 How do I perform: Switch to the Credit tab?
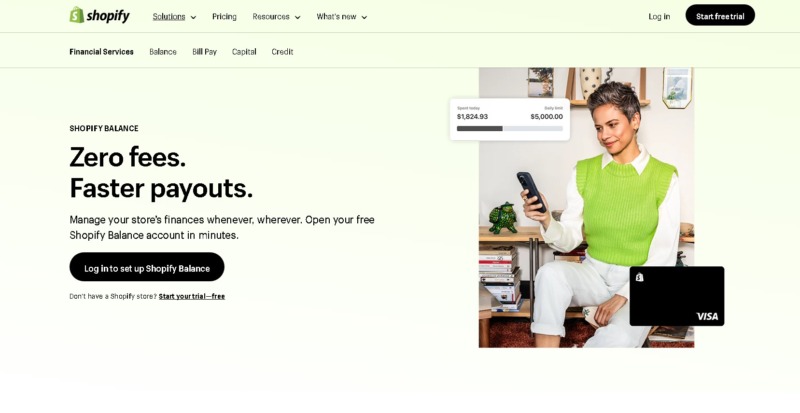point(282,52)
